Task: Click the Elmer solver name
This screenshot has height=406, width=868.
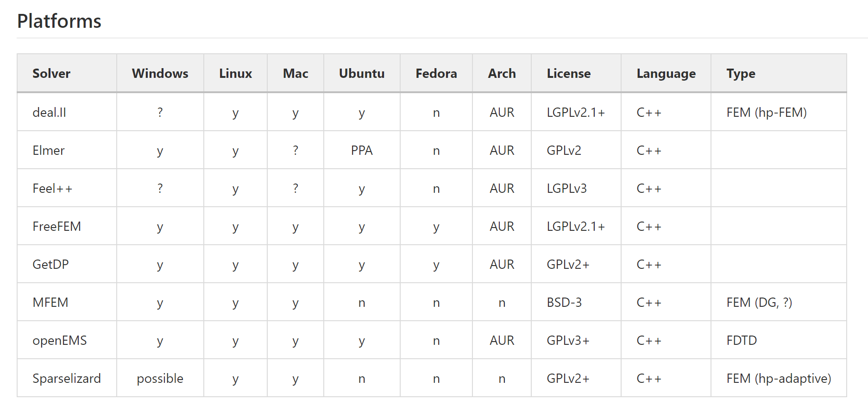Action: point(49,151)
